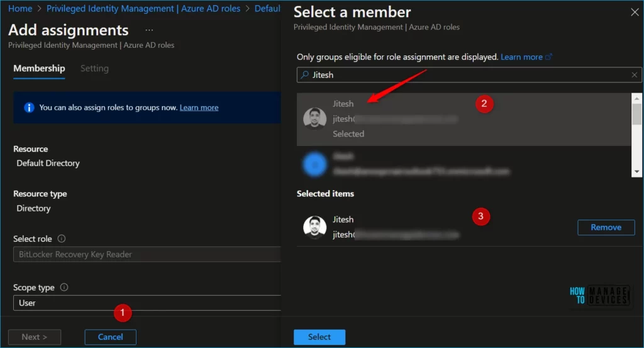Screen dimensions: 644x348
Task: Click the blue Select button
Action: pyautogui.click(x=319, y=337)
